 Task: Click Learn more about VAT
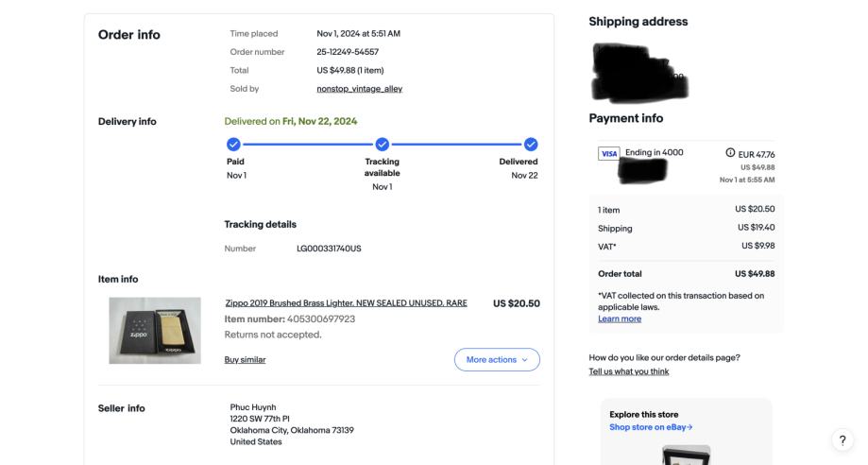(x=620, y=319)
